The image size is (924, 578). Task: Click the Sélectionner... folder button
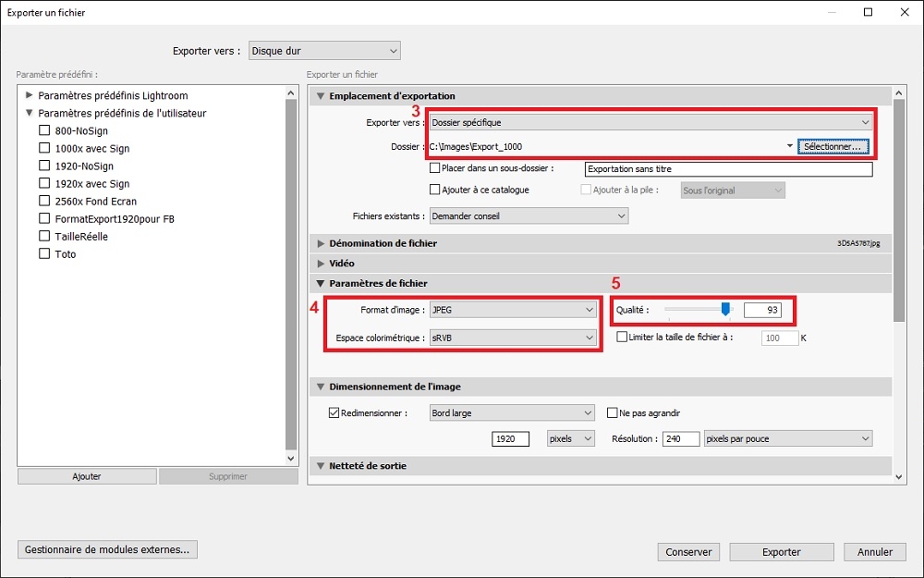(833, 146)
